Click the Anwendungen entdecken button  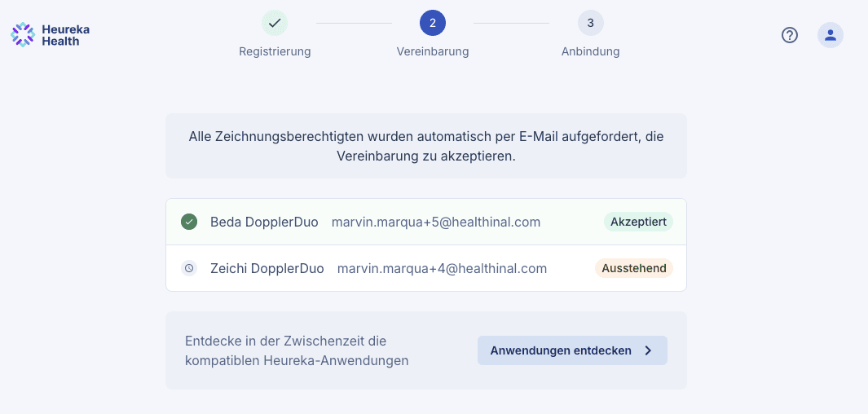pos(572,350)
